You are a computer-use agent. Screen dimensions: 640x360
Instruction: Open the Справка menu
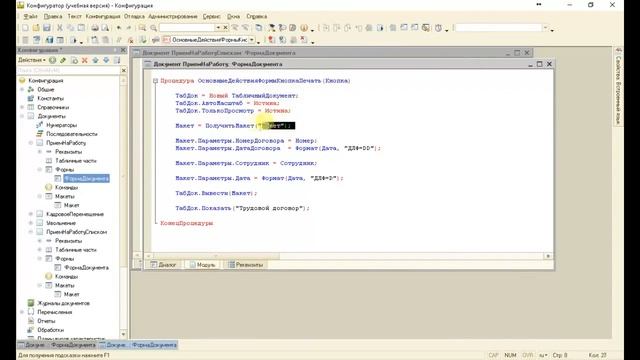pos(256,16)
